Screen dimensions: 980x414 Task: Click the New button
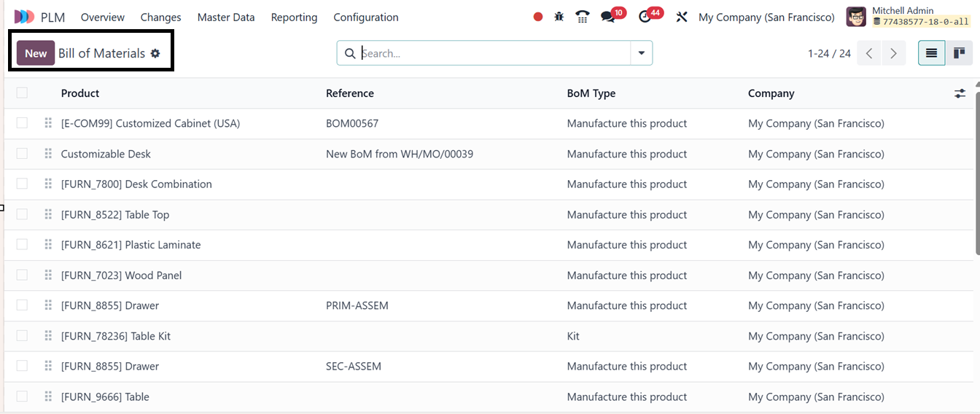36,53
